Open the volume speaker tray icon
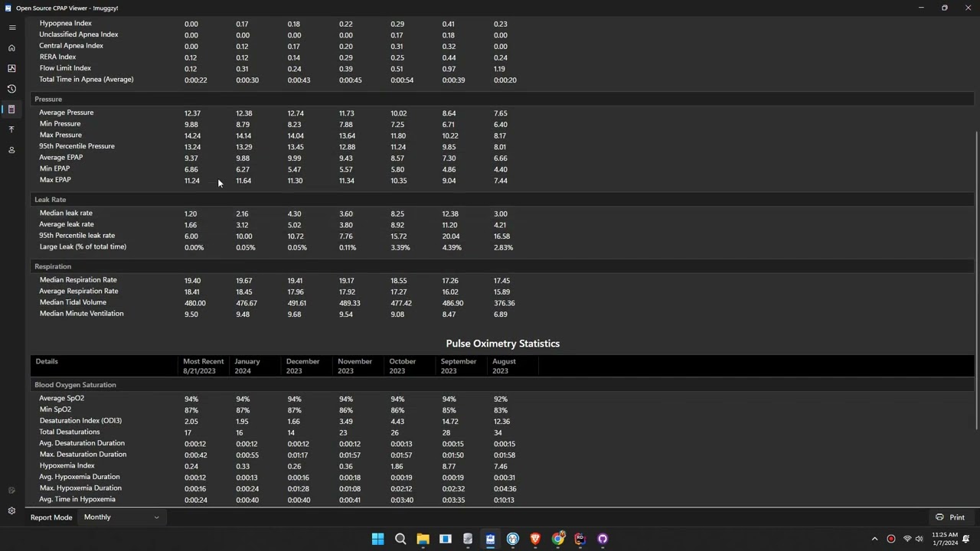Viewport: 980px width, 551px height. 919,539
